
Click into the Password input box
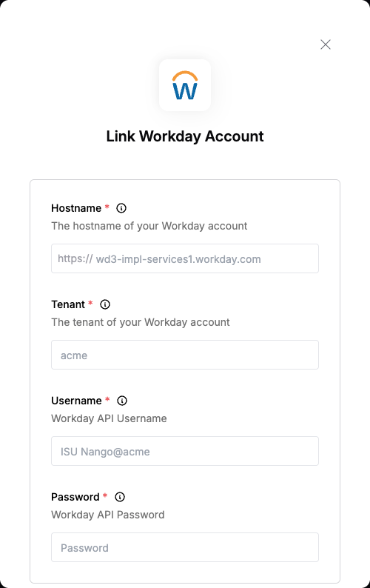point(185,547)
